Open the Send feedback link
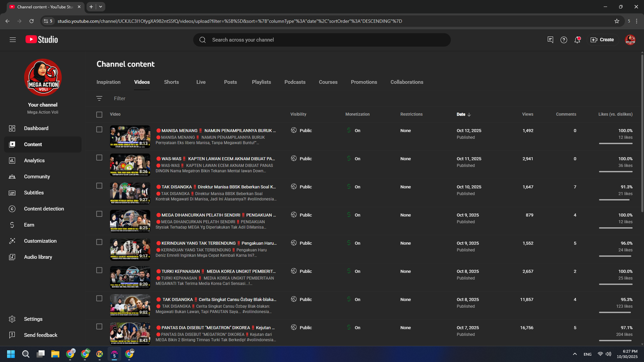Screen dimensions: 644x362 tap(40, 335)
